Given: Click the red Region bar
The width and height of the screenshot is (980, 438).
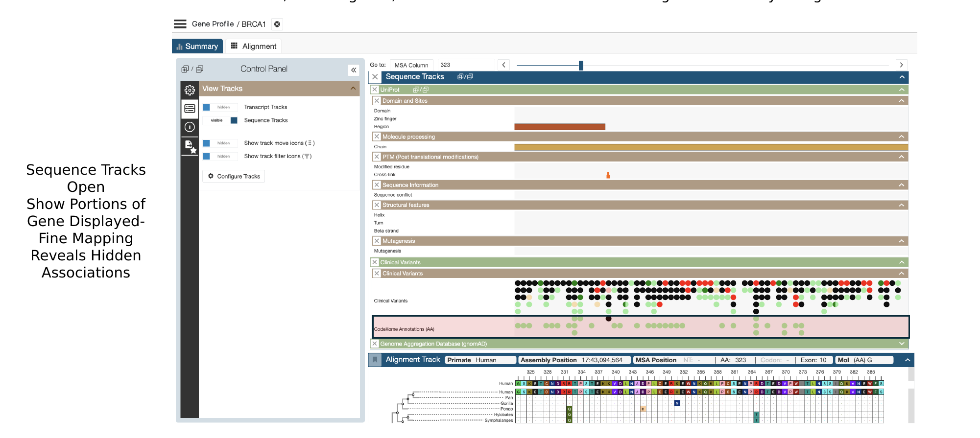Looking at the screenshot, I should point(560,127).
